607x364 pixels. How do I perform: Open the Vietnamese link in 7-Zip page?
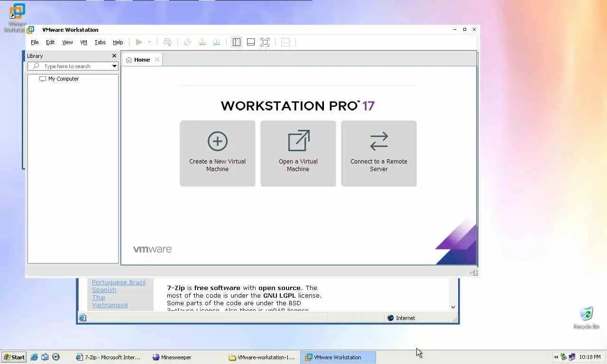110,305
